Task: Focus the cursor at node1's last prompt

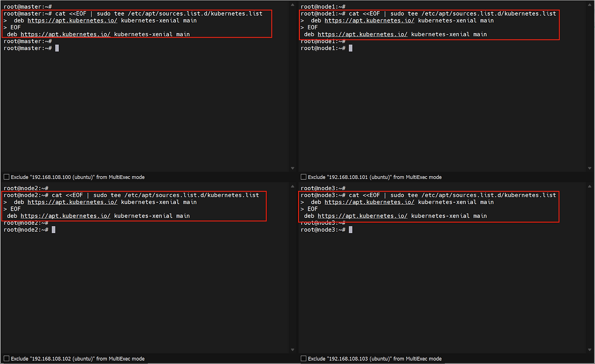Action: [x=350, y=48]
